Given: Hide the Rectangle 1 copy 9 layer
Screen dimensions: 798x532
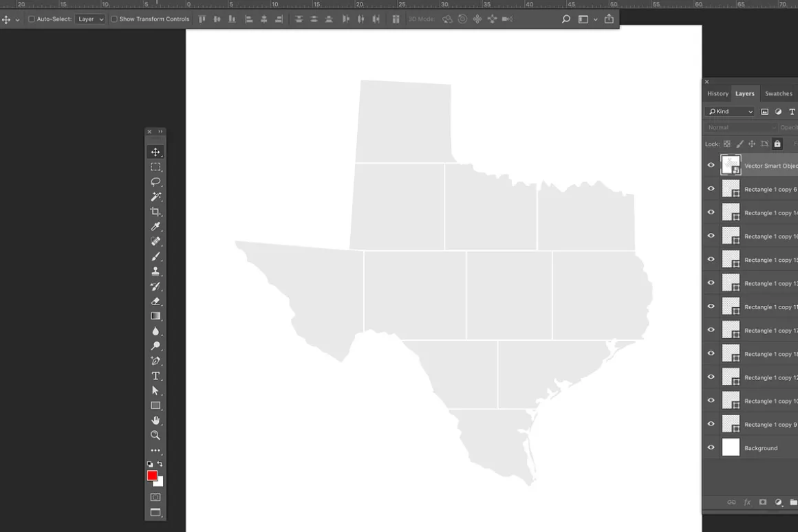Looking at the screenshot, I should [711, 424].
